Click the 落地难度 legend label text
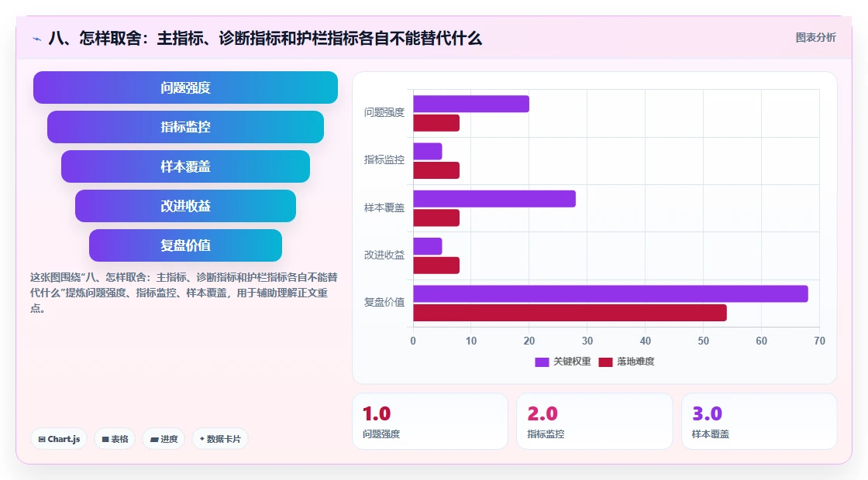Image resolution: width=868 pixels, height=480 pixels. (x=635, y=362)
